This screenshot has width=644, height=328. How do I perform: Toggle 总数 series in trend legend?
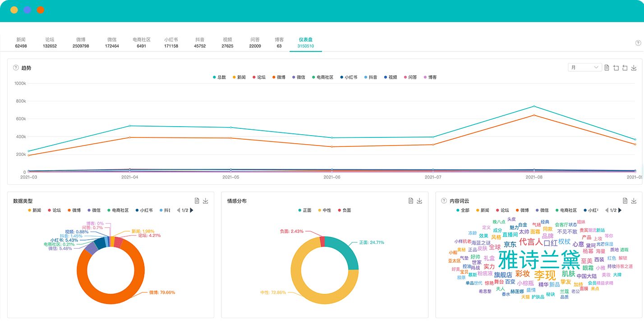tap(219, 77)
